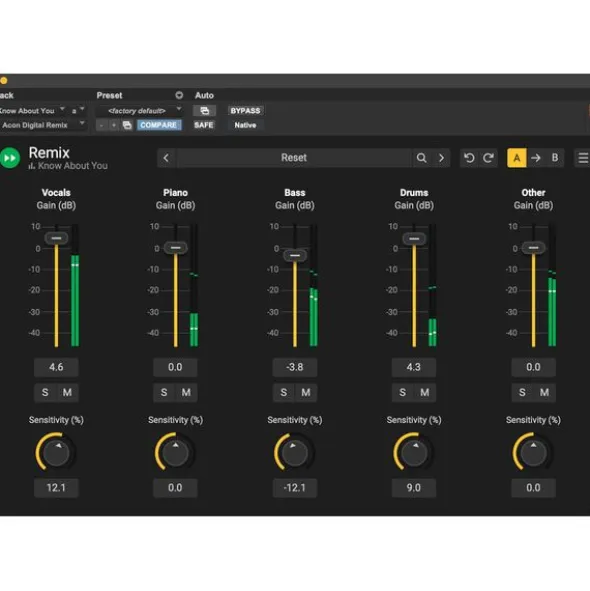Click the COMPARE button
The width and height of the screenshot is (590, 591).
click(159, 125)
